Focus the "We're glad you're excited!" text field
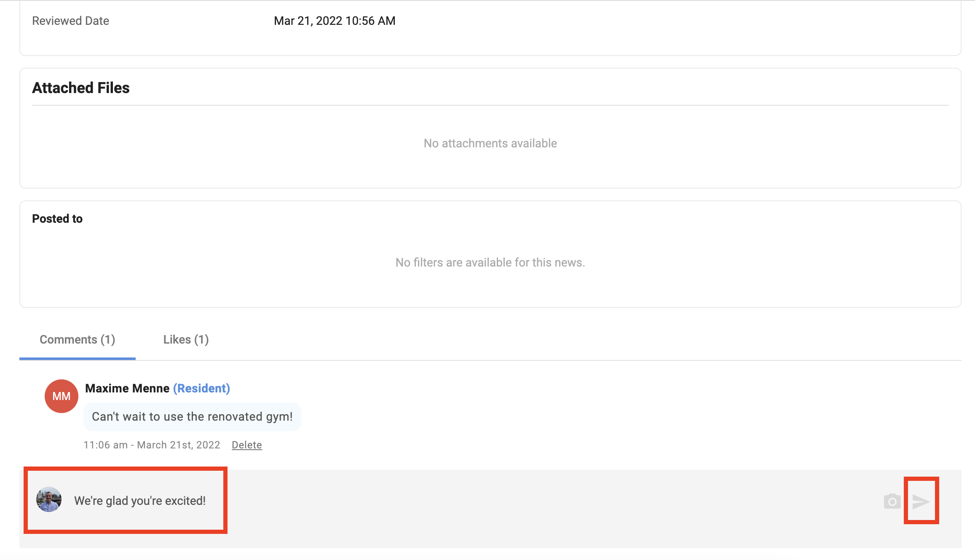Viewport: 975px width, 560px height. 140,501
